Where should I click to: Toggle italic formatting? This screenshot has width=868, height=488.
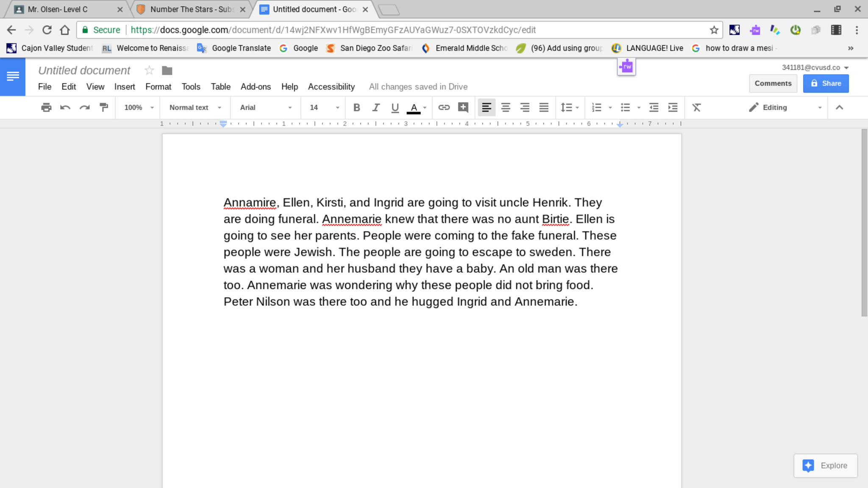376,108
